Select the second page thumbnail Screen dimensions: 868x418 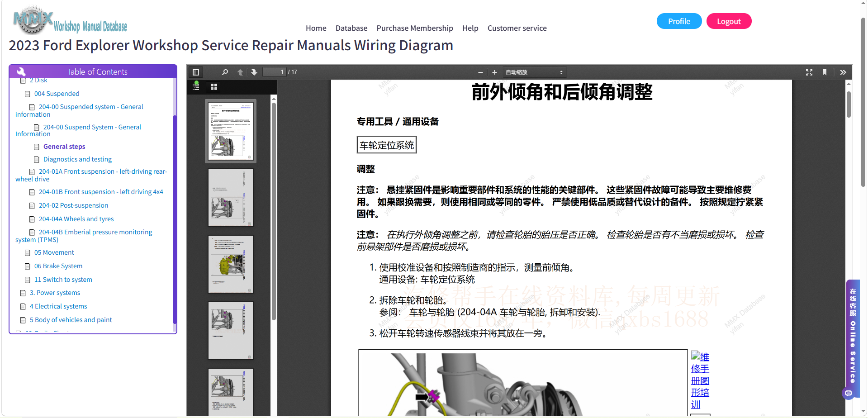pos(231,198)
